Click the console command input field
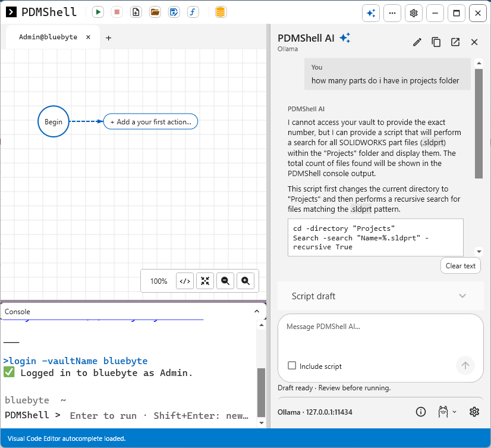 point(159,415)
